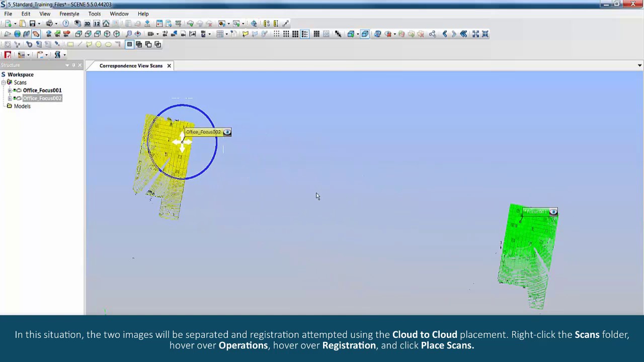Screen dimensions: 644x362
Task: Select Office_Focus002 in the tree
Action: tap(42, 99)
